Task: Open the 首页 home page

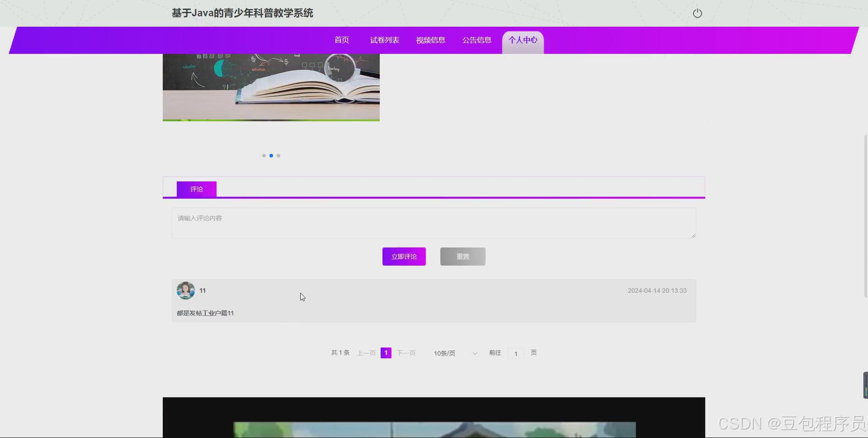Action: pos(341,40)
